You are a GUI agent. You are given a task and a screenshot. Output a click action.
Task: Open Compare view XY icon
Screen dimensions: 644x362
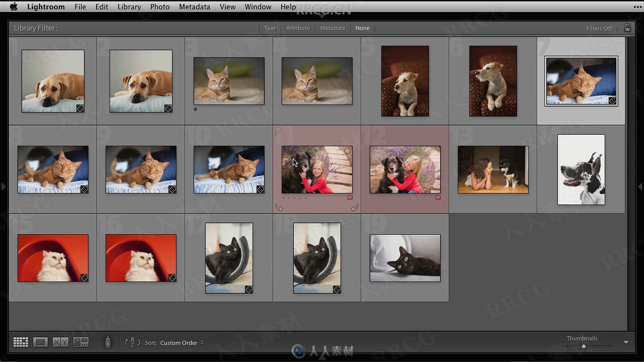pyautogui.click(x=60, y=342)
